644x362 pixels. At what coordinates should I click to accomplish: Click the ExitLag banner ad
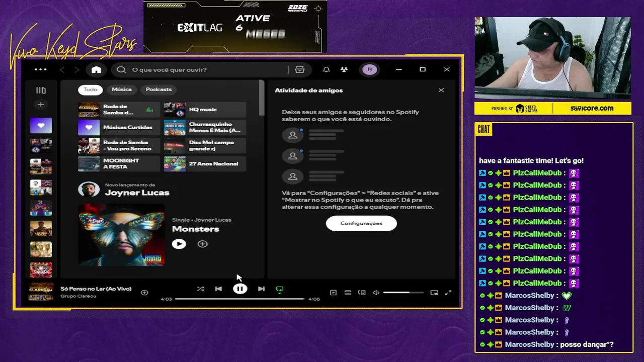[x=235, y=26]
